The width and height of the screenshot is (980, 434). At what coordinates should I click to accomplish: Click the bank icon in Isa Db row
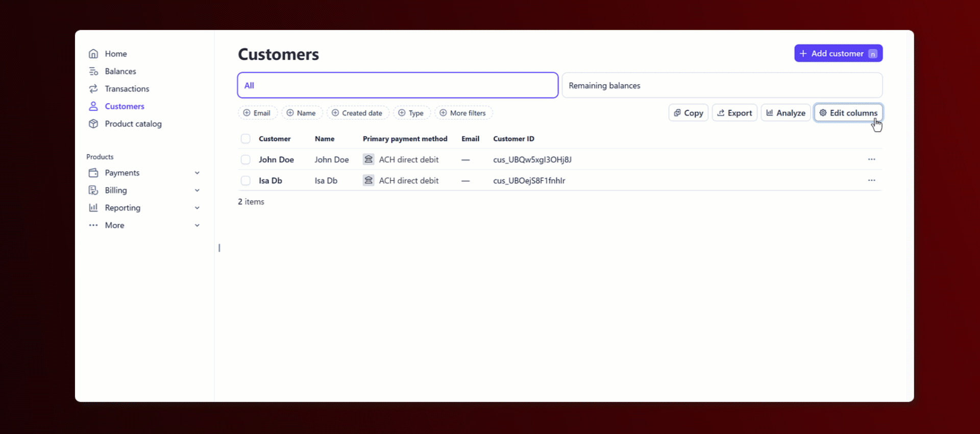pos(369,180)
